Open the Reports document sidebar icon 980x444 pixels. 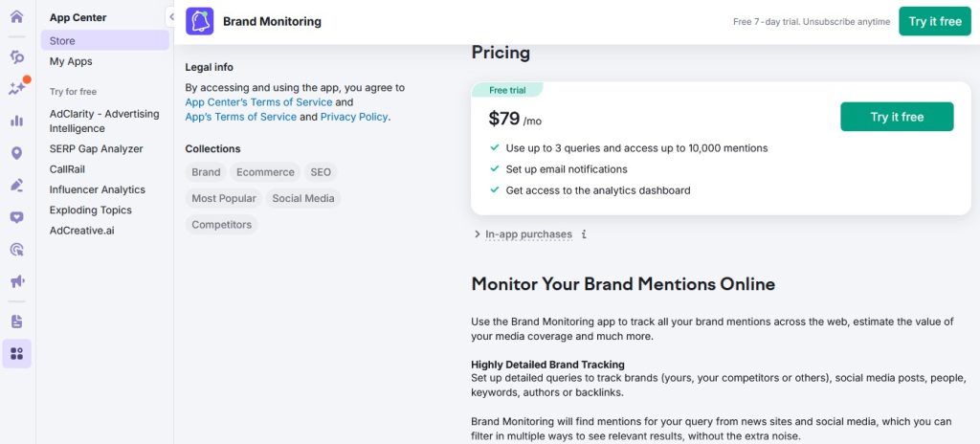[x=17, y=322]
